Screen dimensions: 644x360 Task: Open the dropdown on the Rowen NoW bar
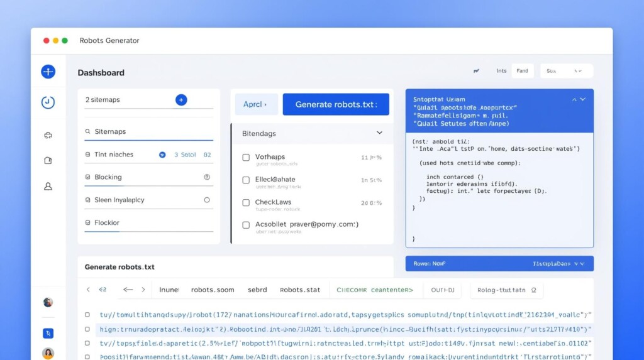(x=578, y=264)
